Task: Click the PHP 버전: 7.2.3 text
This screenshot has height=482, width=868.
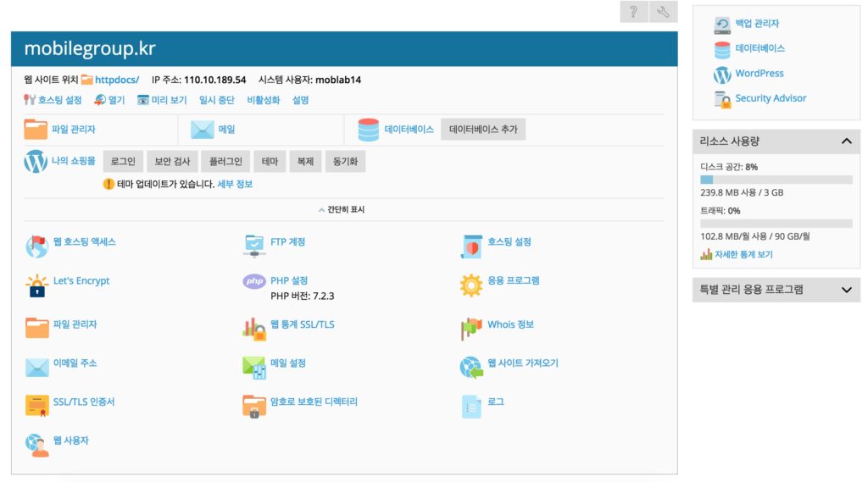Action: point(303,296)
